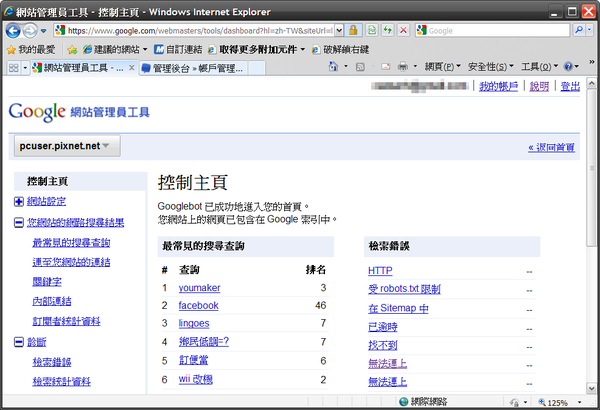Collapse the 診斷 sidebar section
Image resolution: width=600 pixels, height=410 pixels.
click(19, 342)
